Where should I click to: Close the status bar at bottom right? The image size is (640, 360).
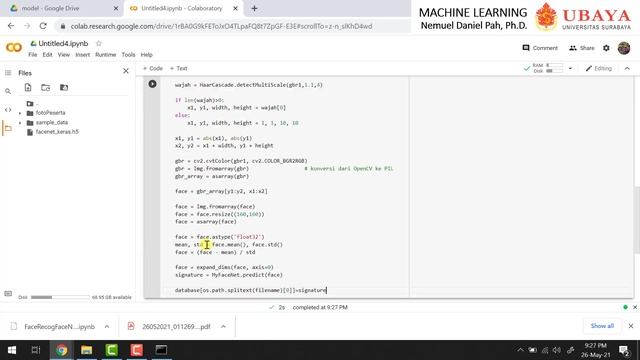coord(635,307)
